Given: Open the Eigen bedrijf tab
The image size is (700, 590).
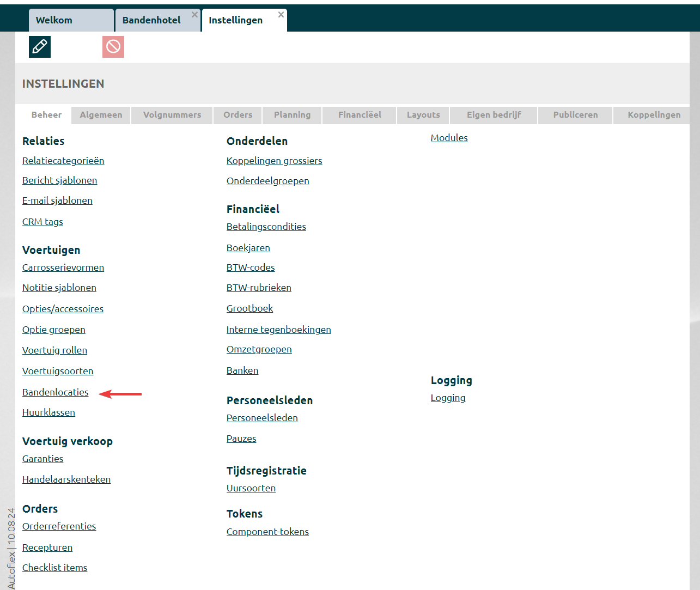Looking at the screenshot, I should [494, 115].
